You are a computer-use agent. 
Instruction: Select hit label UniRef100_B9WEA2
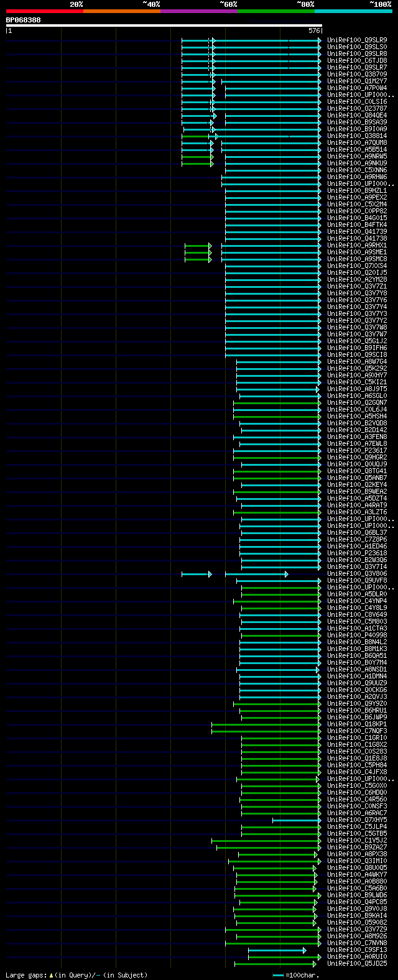click(357, 491)
